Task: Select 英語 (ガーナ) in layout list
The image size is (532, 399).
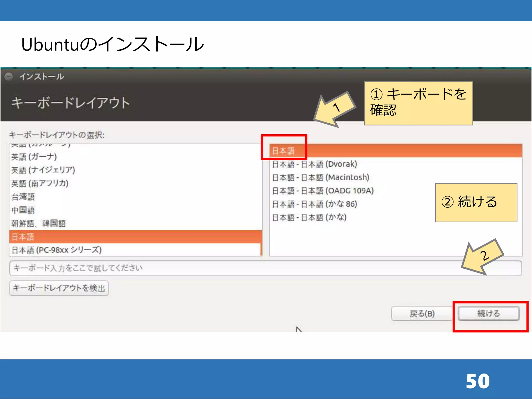Action: pyautogui.click(x=135, y=157)
